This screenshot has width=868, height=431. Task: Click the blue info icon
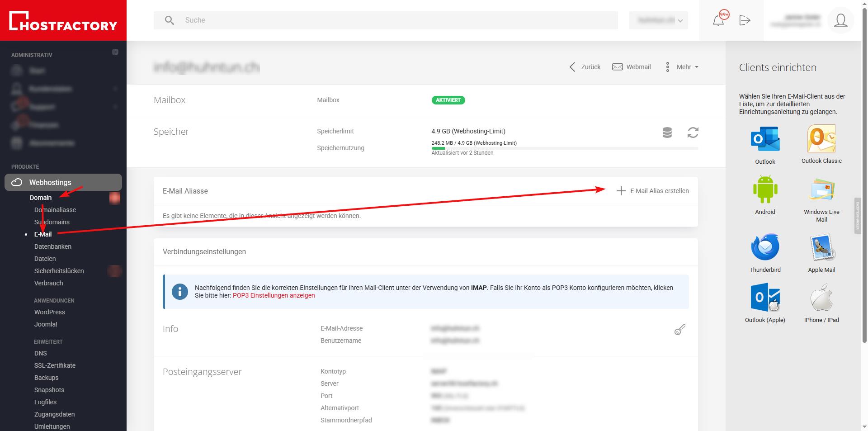(180, 291)
